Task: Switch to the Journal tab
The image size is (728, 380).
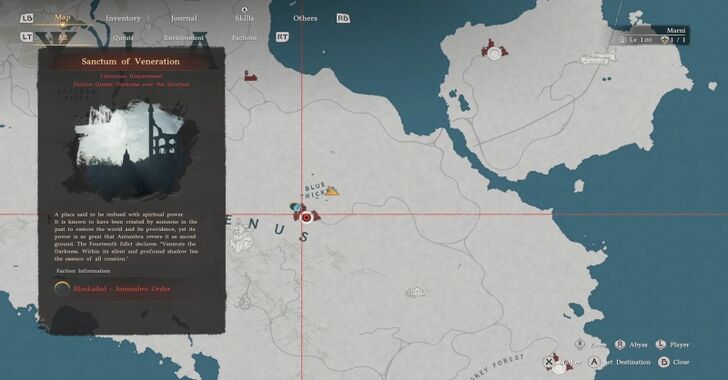Action: click(x=184, y=19)
